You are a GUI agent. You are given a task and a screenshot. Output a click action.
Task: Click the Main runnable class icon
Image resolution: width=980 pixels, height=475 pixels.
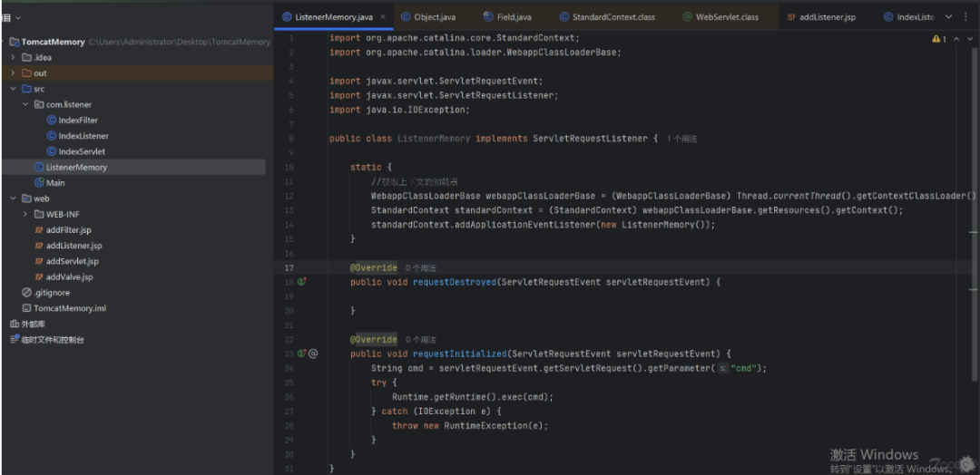pyautogui.click(x=39, y=182)
